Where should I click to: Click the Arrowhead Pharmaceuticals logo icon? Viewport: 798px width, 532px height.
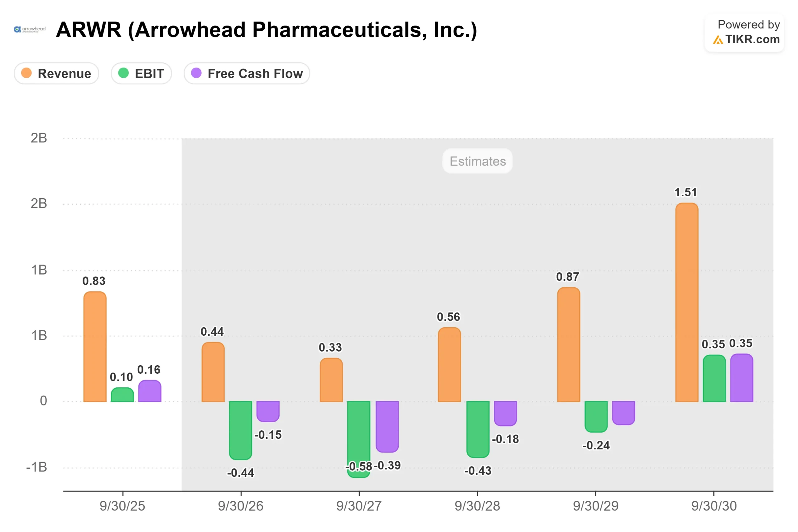pyautogui.click(x=30, y=30)
